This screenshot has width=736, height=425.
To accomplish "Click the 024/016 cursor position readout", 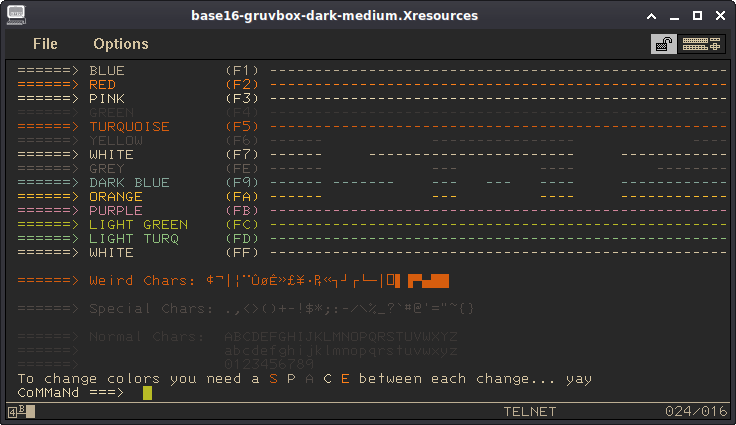I will point(696,411).
